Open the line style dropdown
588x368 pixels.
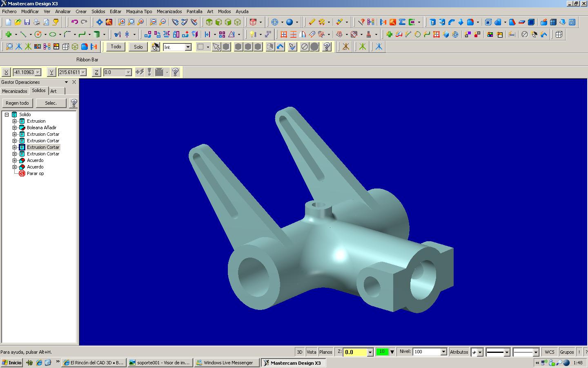[507, 352]
